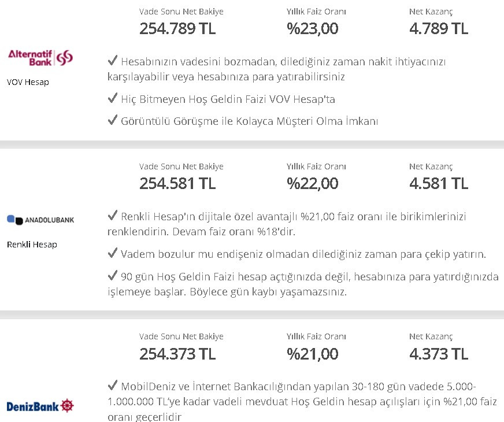This screenshot has height=422, width=504.
Task: Click checkmark beside MobilDeniz description
Action: [x=113, y=386]
